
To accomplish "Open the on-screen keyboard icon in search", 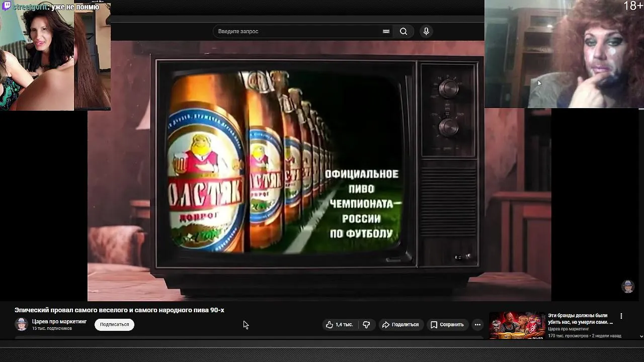I will pos(386,31).
